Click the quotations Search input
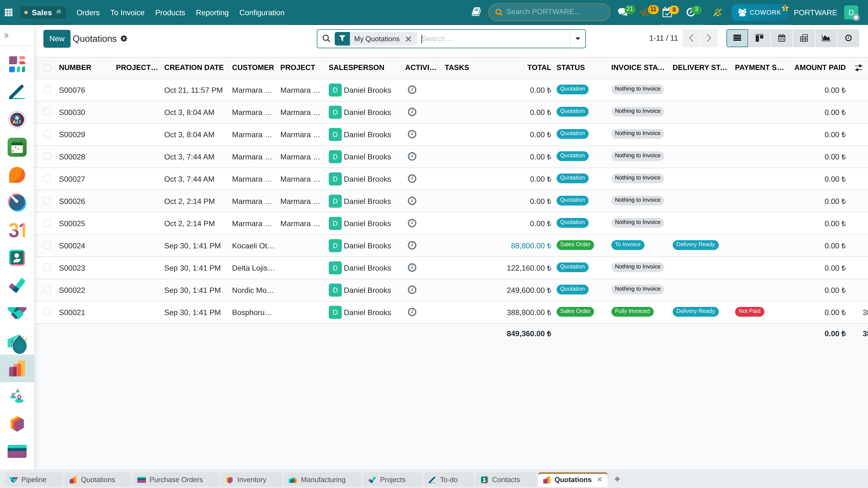Screen dimensions: 868x488 (495, 39)
